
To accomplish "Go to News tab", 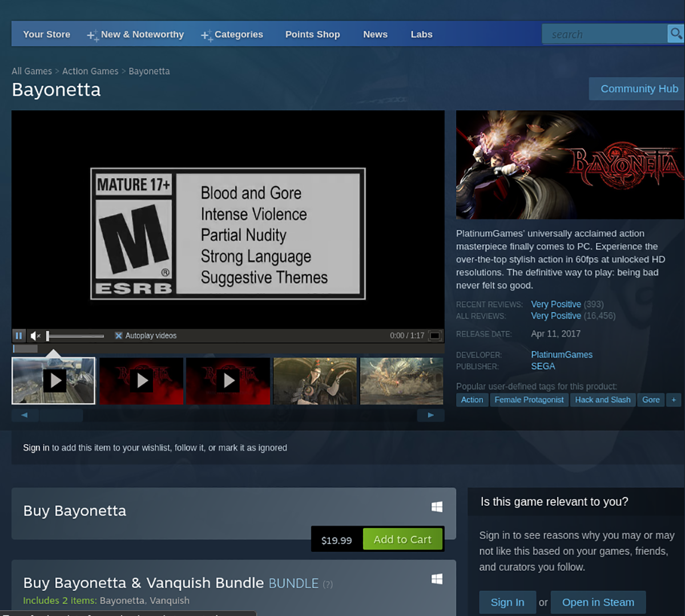I will [375, 34].
